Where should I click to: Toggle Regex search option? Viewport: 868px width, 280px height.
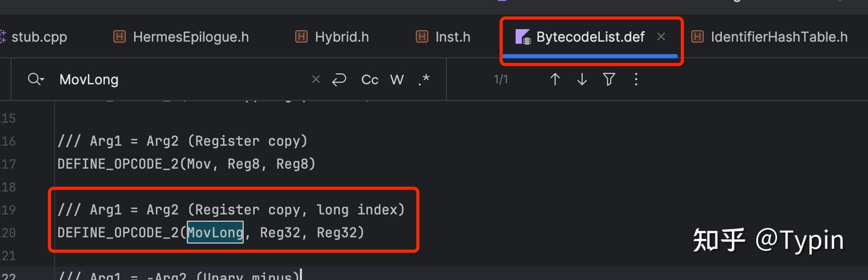[x=424, y=80]
